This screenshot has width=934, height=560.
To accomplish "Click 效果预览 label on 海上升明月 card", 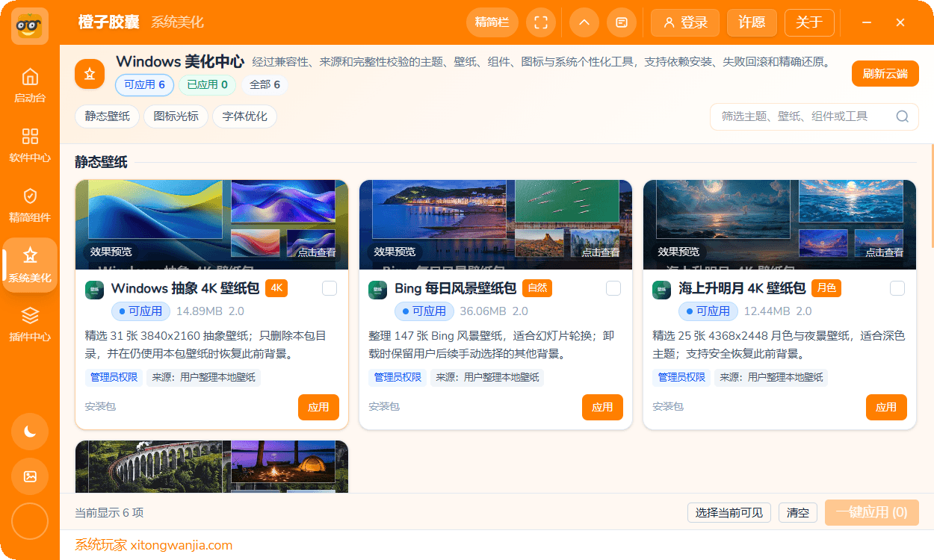I will pos(678,252).
